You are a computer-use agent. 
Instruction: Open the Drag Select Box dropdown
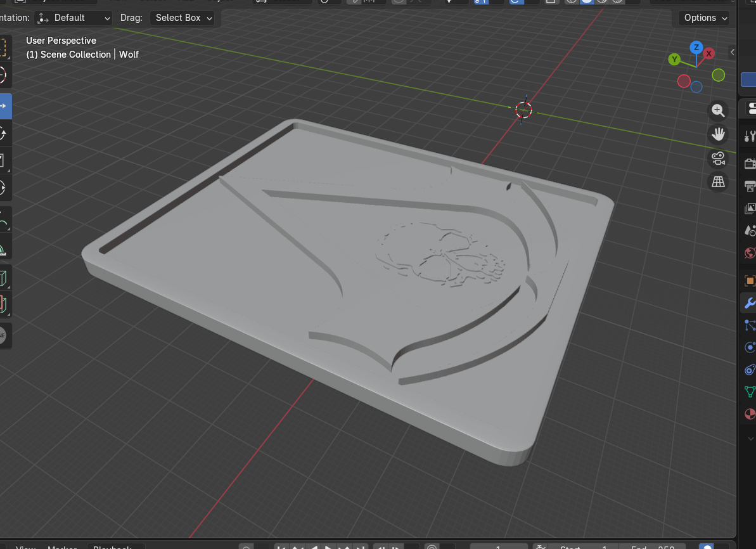click(183, 18)
